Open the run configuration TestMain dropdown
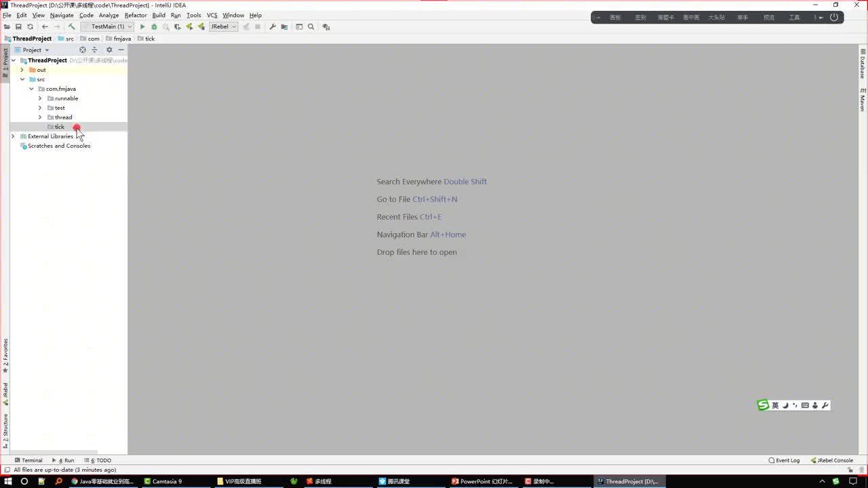Image resolution: width=868 pixels, height=488 pixels. coord(107,27)
